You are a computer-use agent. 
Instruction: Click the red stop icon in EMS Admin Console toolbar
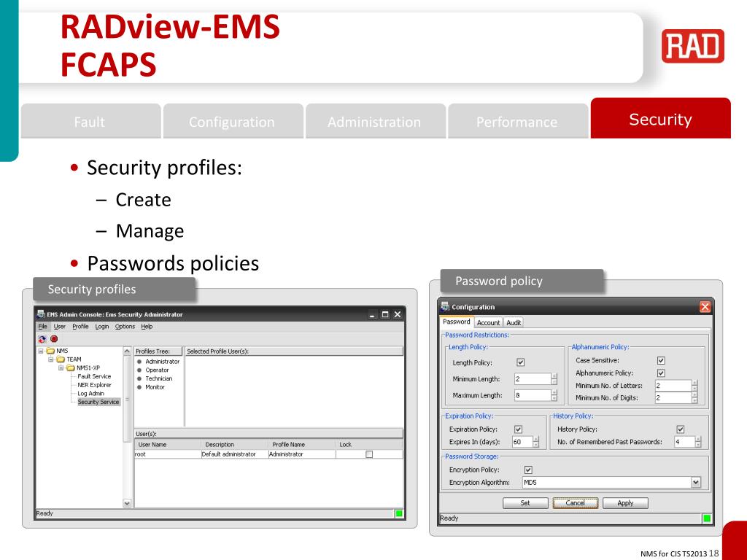54,339
